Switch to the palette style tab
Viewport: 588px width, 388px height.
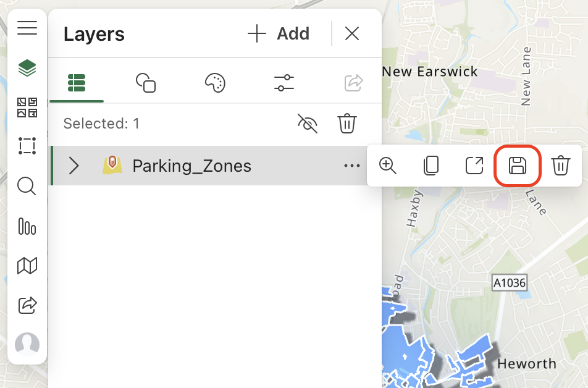coord(215,82)
